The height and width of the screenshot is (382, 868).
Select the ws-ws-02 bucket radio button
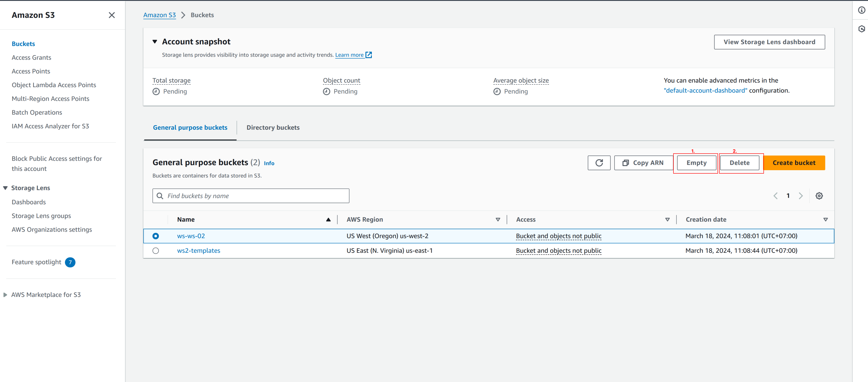[x=155, y=236]
